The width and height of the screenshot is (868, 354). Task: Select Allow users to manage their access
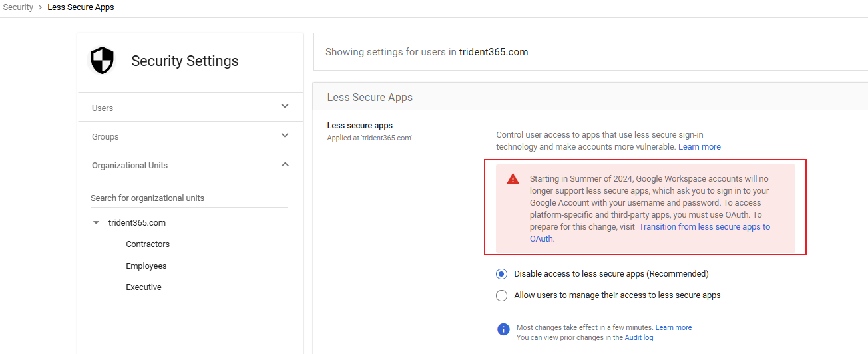pos(502,295)
